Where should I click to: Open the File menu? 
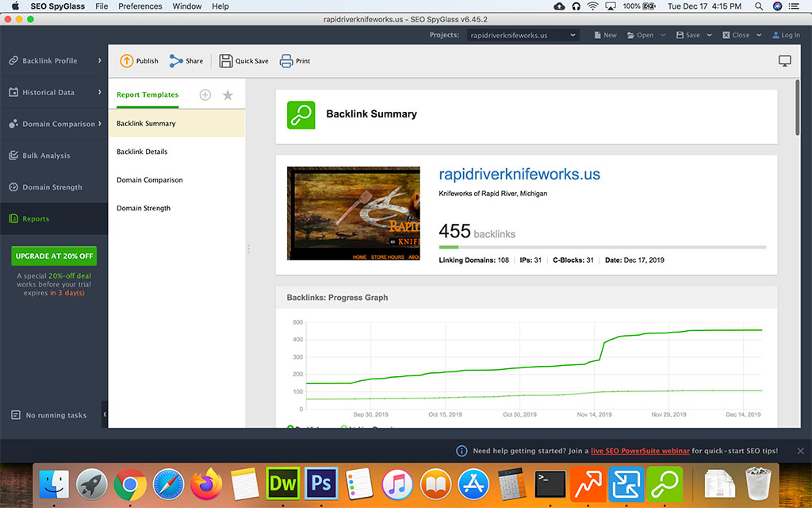pyautogui.click(x=101, y=6)
